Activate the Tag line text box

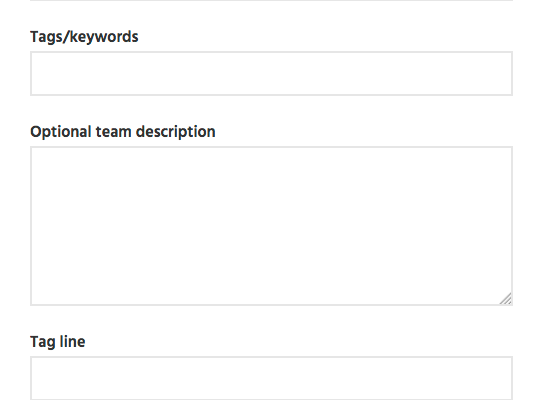click(271, 378)
